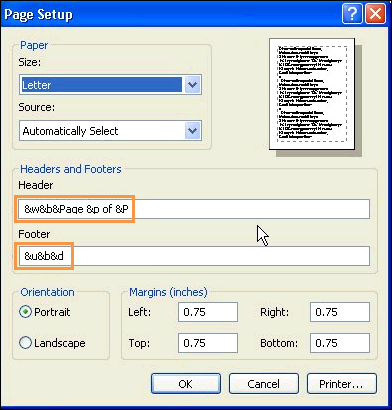Confirm settings with the OK button
The height and width of the screenshot is (410, 392).
186,384
